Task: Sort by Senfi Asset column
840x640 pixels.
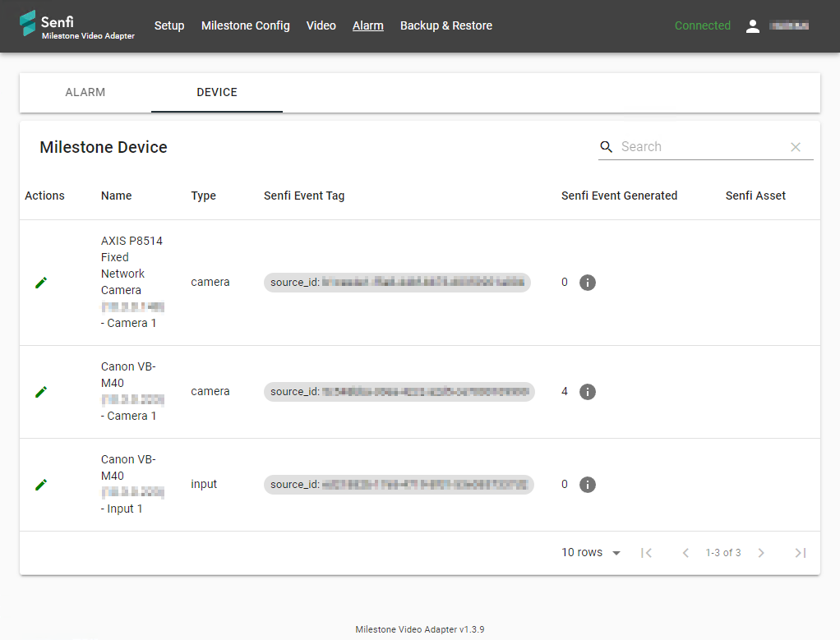Action: 755,196
